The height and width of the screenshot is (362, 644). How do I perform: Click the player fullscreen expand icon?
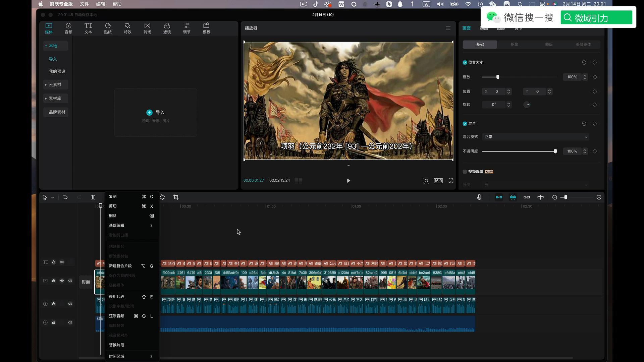[x=451, y=181]
